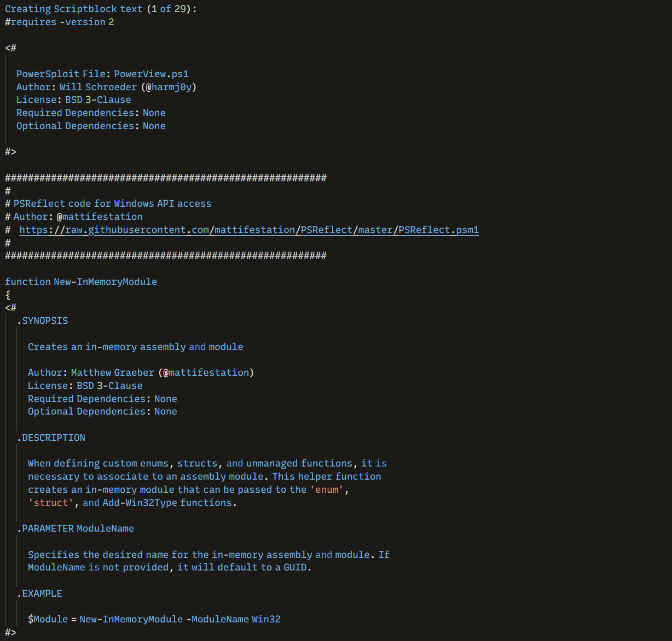Click '# PSReflect code for Windows API access'

click(x=108, y=203)
